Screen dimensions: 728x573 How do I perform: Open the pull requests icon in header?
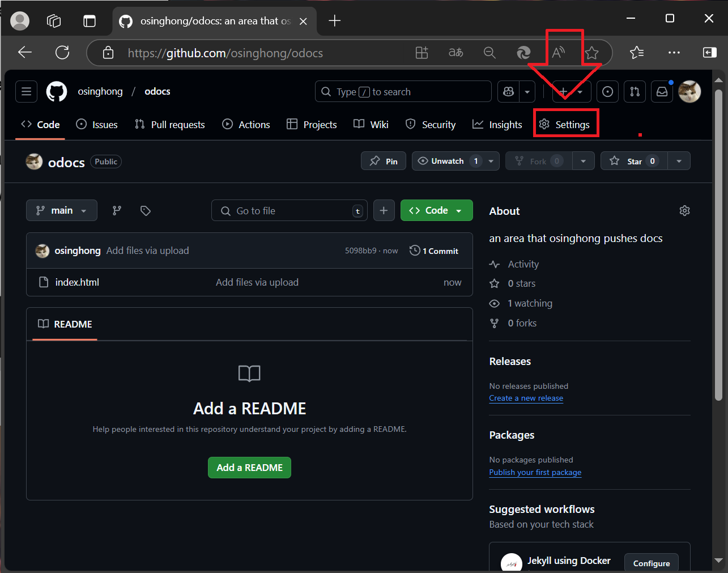tap(635, 91)
